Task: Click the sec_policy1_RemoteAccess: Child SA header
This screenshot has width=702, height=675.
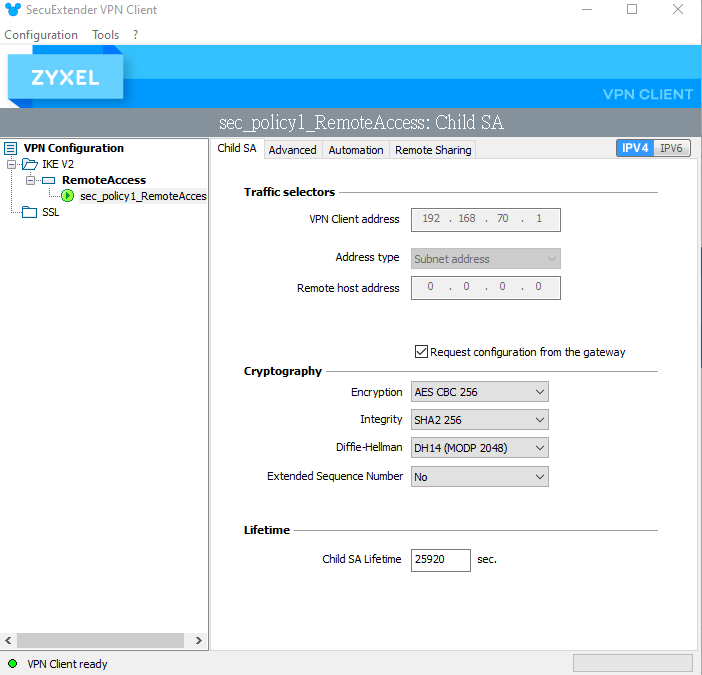Action: [x=361, y=122]
